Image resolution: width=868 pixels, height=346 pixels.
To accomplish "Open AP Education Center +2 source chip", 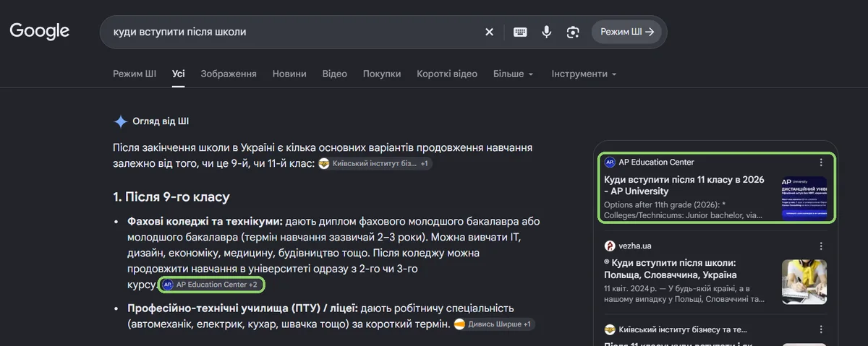I will pos(211,285).
